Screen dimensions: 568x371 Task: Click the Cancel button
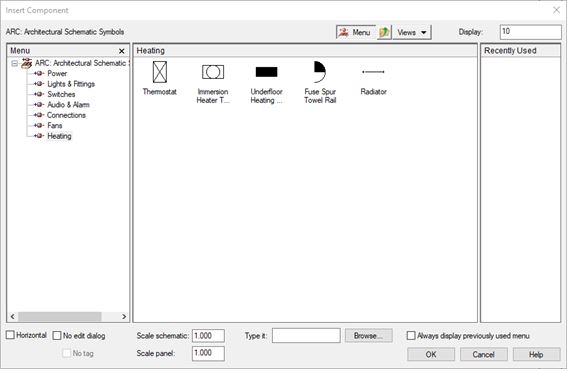pos(484,354)
